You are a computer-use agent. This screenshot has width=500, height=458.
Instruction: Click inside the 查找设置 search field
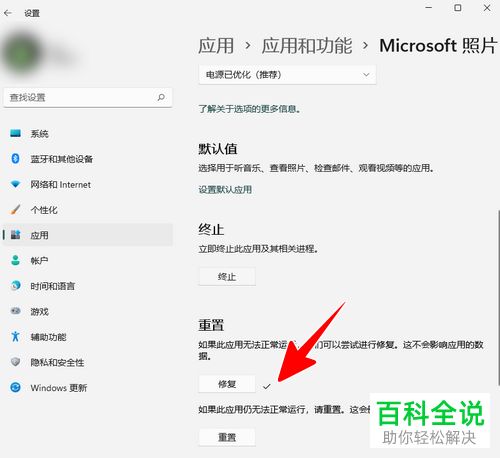point(88,97)
